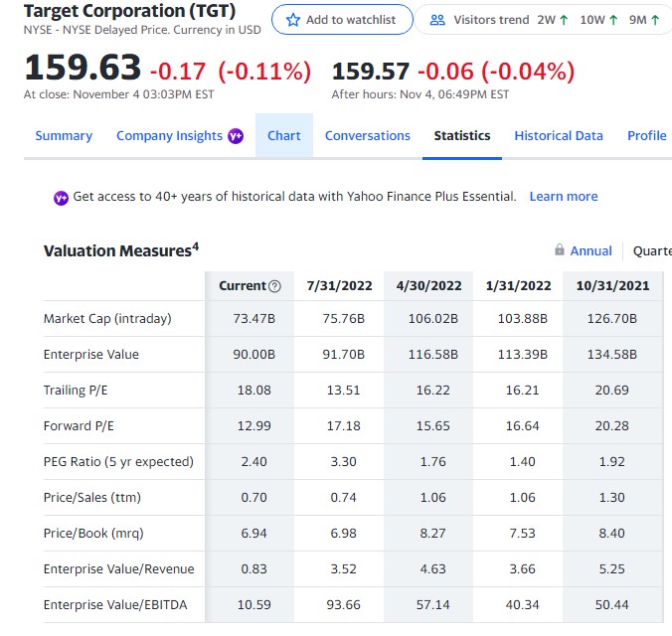Click the 4/30/2022 column header
Screen dimensions: 672x636
tap(429, 286)
